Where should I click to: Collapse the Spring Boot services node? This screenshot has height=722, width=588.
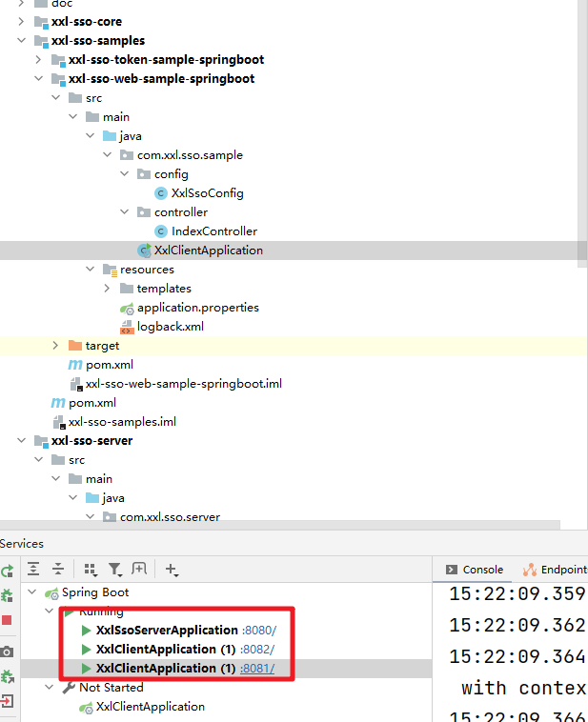click(33, 592)
